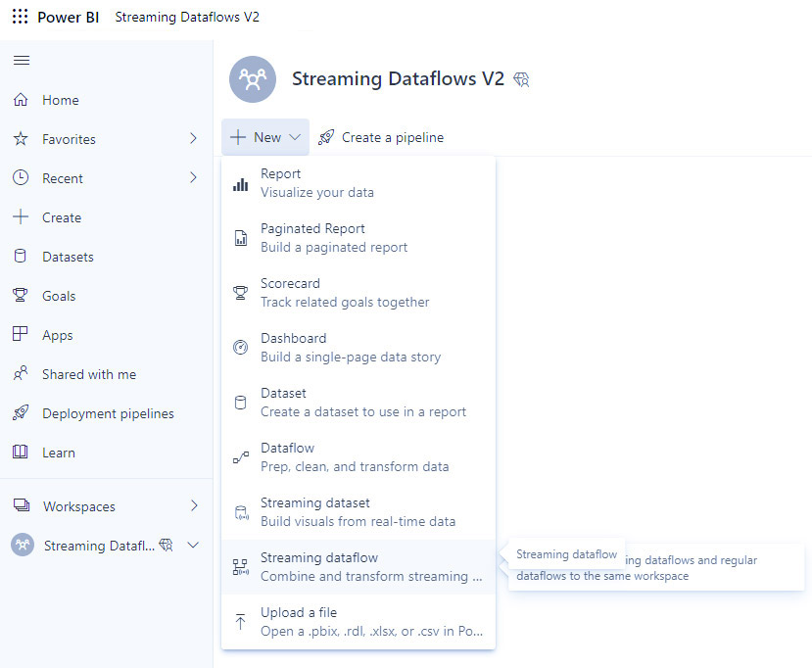
Task: Choose Dashboard in the New menu
Action: click(x=358, y=348)
